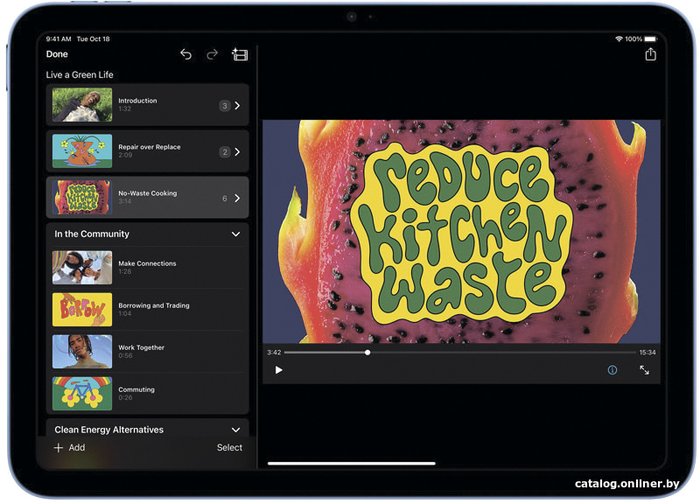Viewport: 700px width, 504px height.
Task: Collapse the Clean Energy Alternatives section
Action: click(x=236, y=430)
